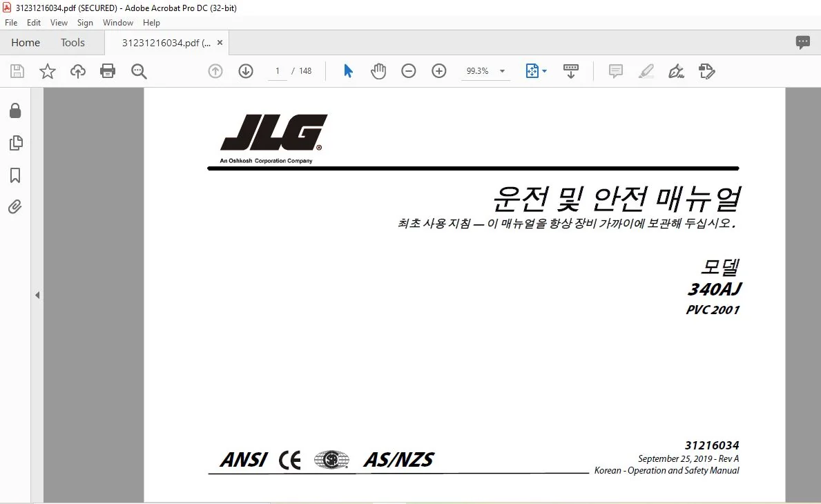This screenshot has width=821, height=504.
Task: Open the Edit menu
Action: [x=34, y=23]
